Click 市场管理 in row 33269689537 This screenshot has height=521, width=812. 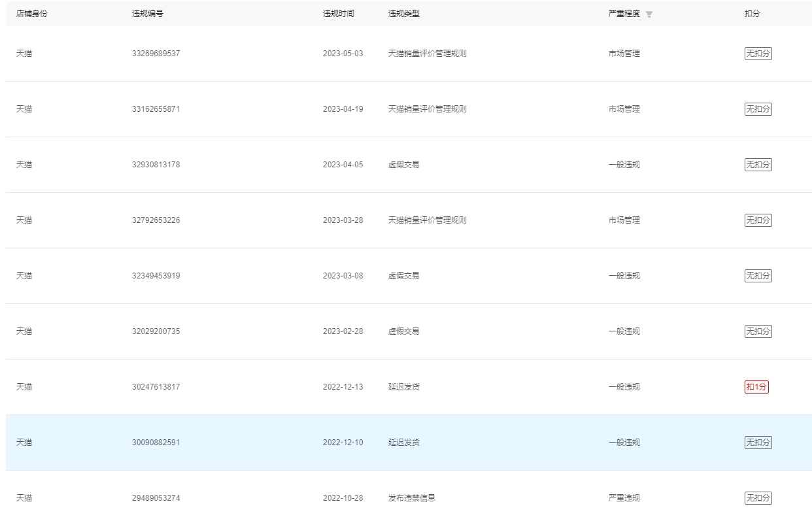(624, 54)
